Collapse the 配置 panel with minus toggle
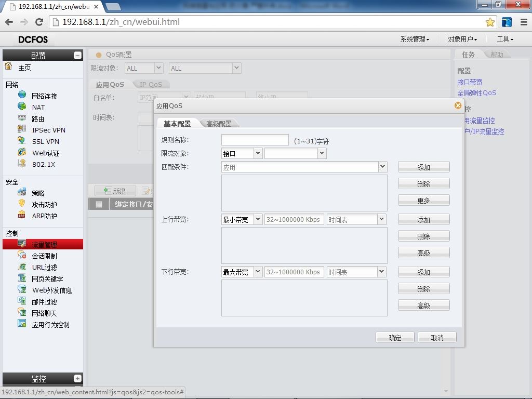This screenshot has height=399, width=532. [x=78, y=55]
